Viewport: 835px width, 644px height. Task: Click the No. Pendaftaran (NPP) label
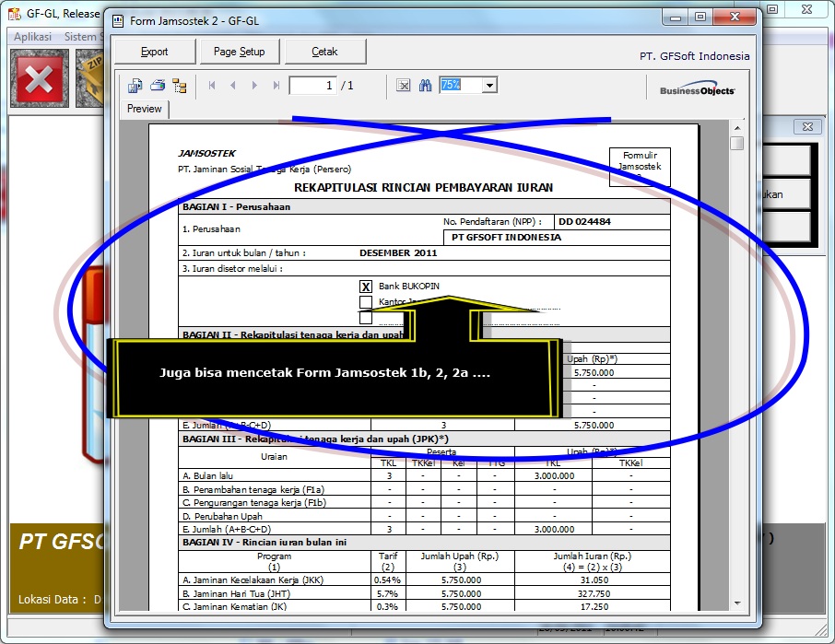coord(492,221)
